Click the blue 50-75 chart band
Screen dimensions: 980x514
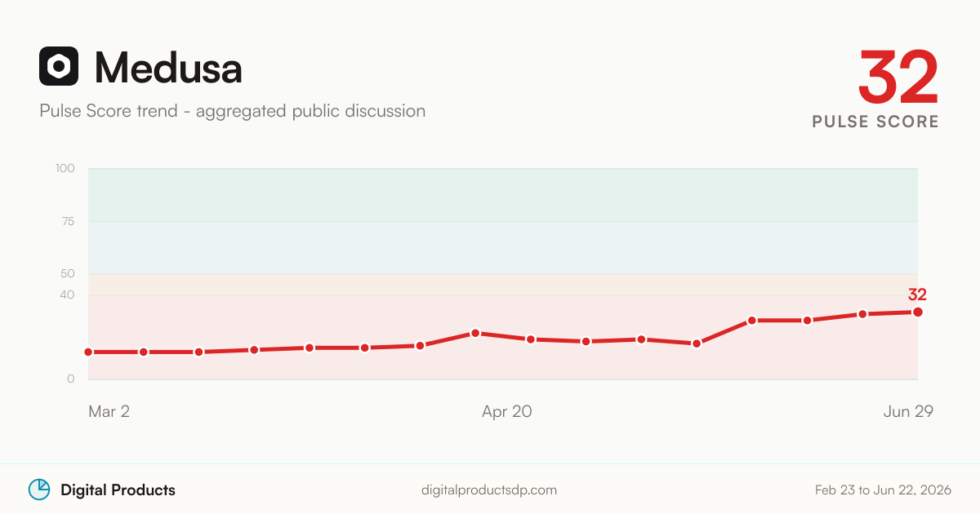point(503,247)
